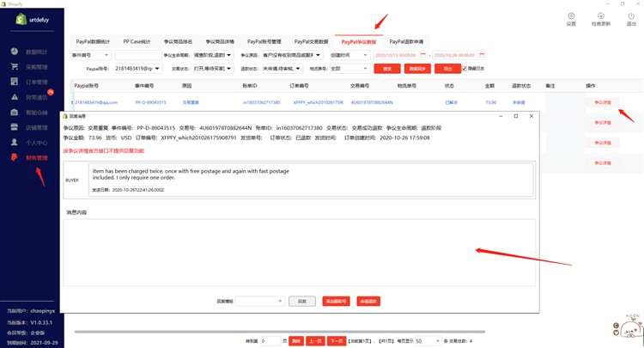Open settings gear icon at top right

click(x=571, y=16)
